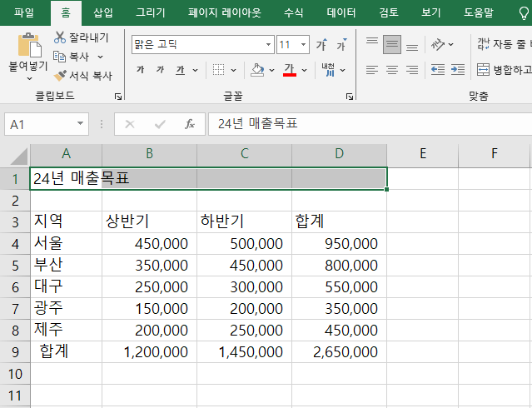Click the Paste (붙여넣기) clipboard icon
Viewport: 532px width, 408px height.
pyautogui.click(x=29, y=45)
